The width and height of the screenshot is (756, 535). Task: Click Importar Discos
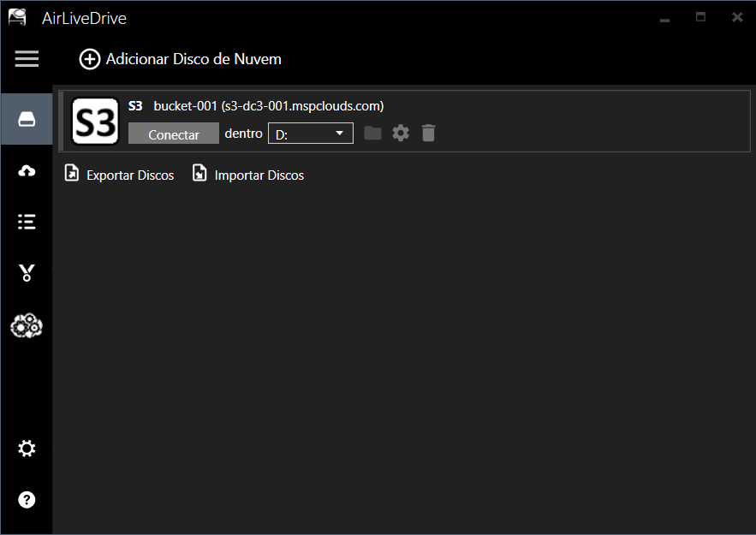click(x=248, y=175)
